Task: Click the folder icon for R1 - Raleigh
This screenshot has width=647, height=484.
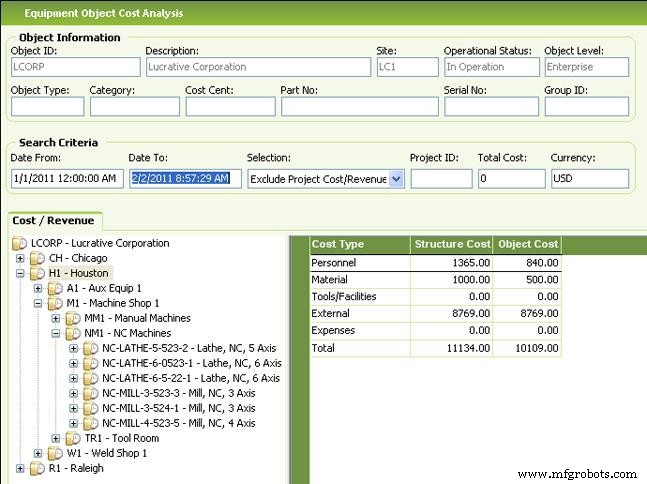Action: 37,468
